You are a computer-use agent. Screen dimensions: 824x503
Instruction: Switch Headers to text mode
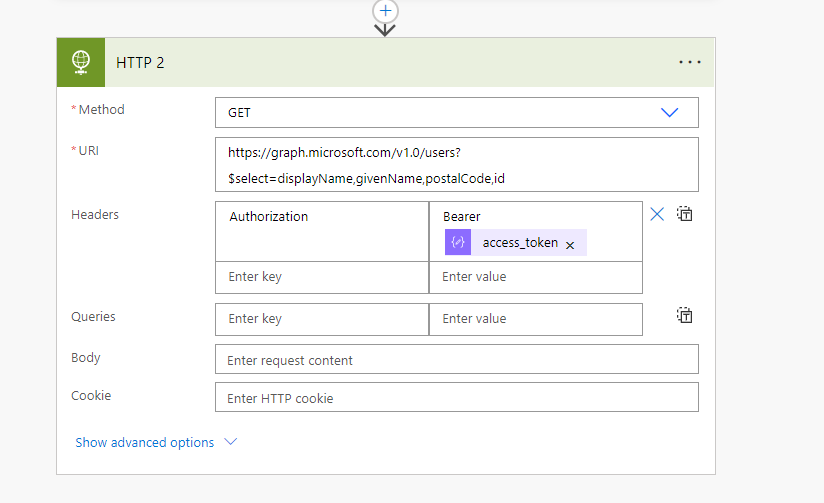(x=685, y=214)
